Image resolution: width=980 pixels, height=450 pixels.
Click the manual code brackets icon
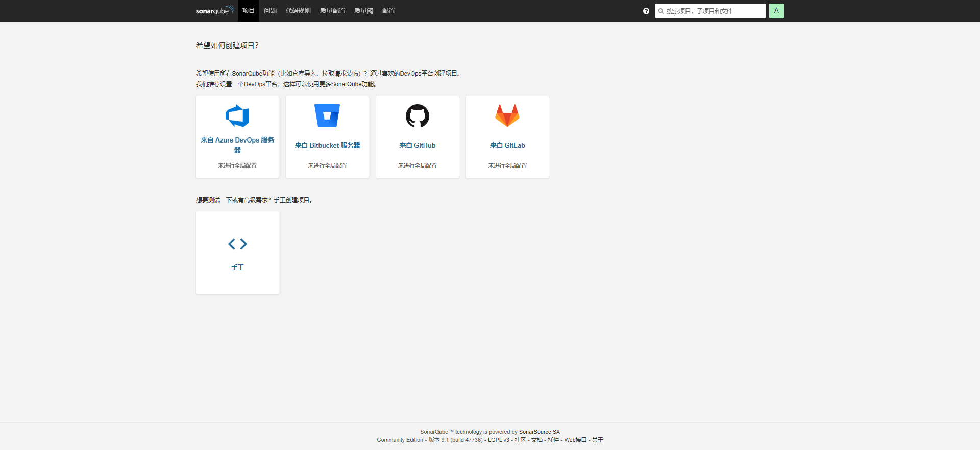237,244
